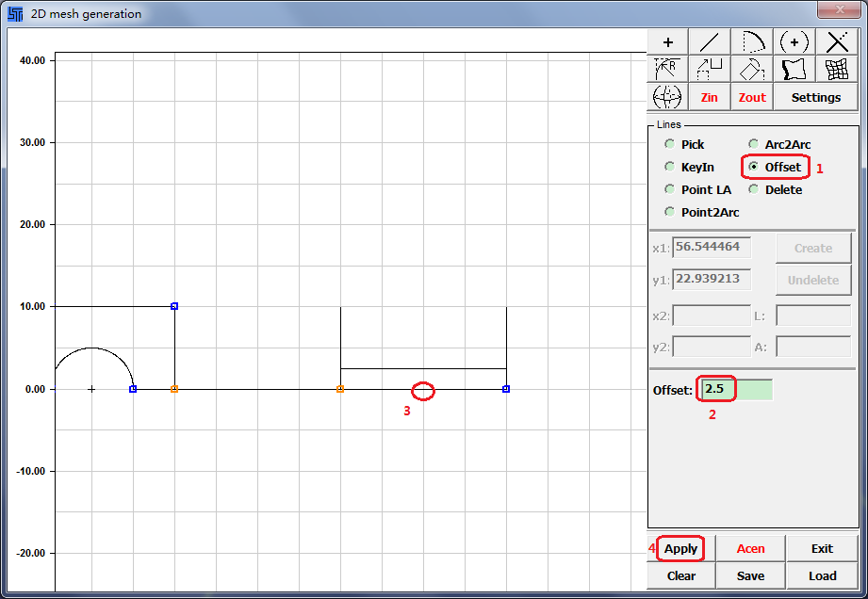Click the Save button
Viewport: 868px width, 599px height.
click(750, 575)
